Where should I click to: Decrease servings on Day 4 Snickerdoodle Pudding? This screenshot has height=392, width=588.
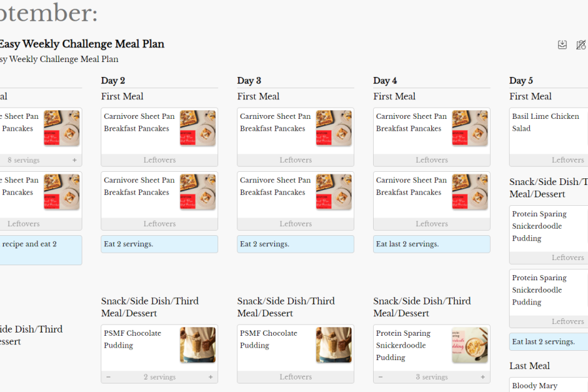click(381, 377)
